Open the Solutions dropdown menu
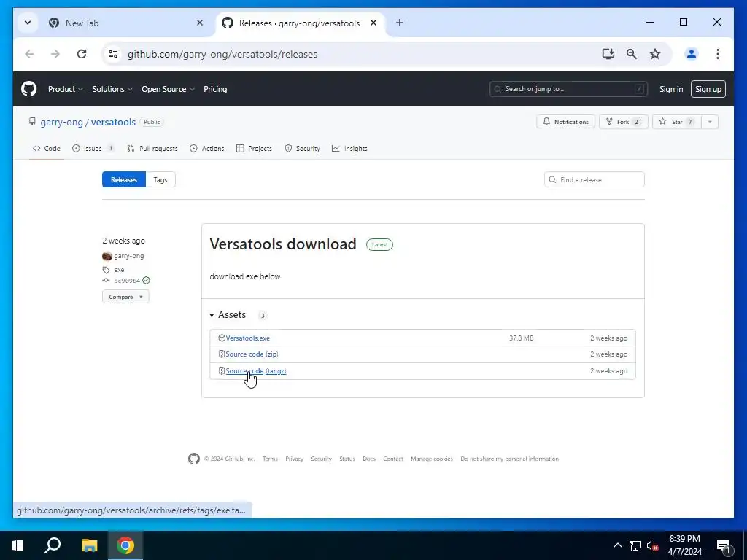Image resolution: width=747 pixels, height=560 pixels. coord(112,89)
